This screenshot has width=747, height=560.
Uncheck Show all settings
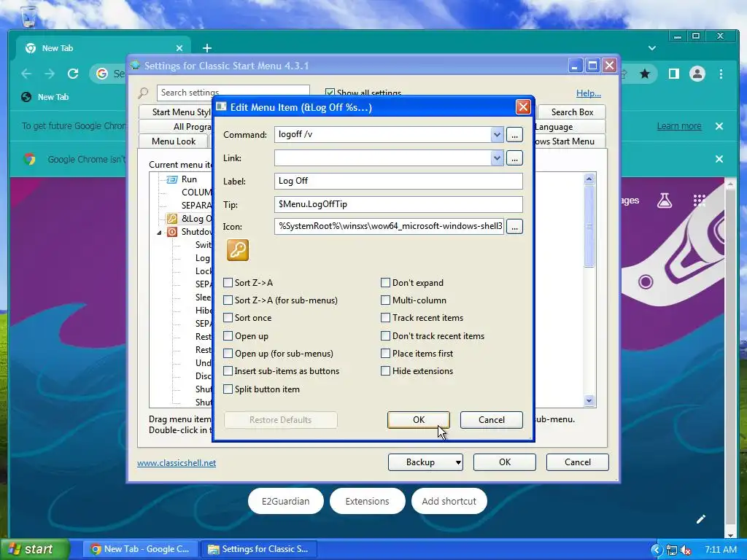coord(330,93)
